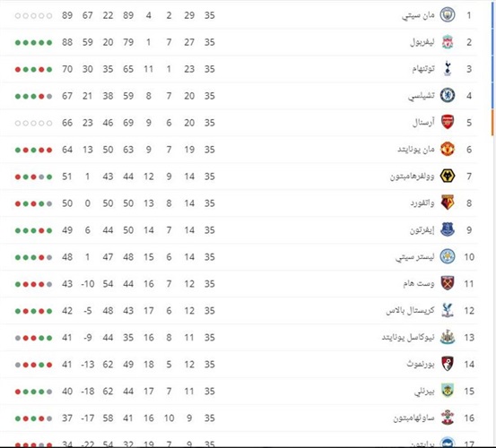This screenshot has width=496, height=448.
Task: Open the Southampton team name link
Action: point(413,418)
